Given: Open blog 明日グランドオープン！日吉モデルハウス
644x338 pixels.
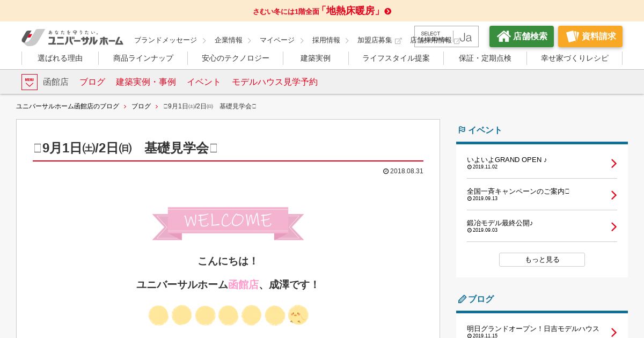Looking at the screenshot, I should click(533, 328).
